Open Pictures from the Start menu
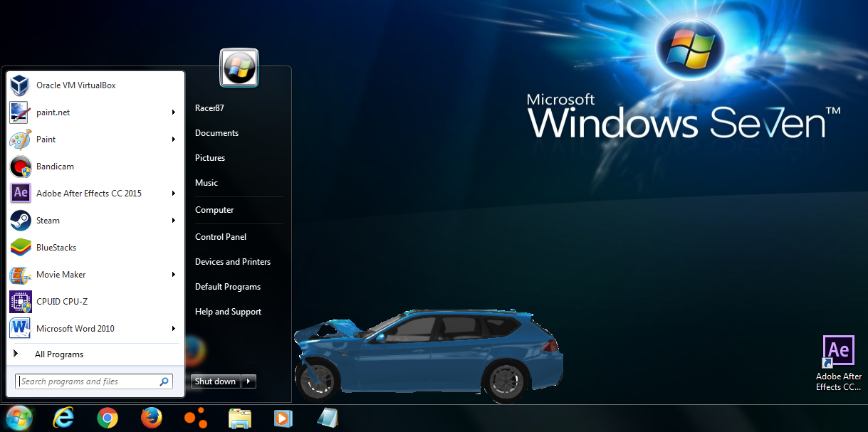The height and width of the screenshot is (432, 868). click(210, 158)
